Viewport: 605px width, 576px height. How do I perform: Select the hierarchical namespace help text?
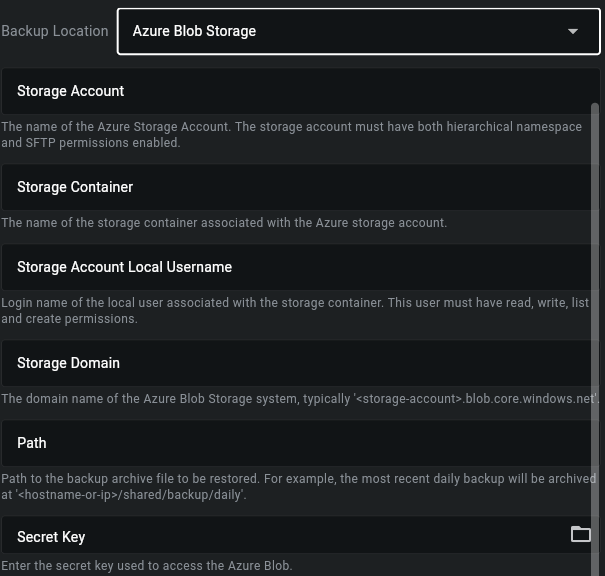tap(291, 135)
